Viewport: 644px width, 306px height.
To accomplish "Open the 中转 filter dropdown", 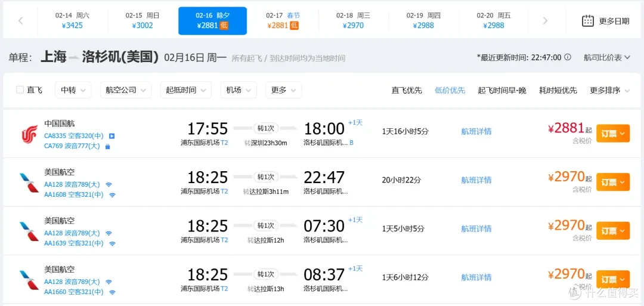I will [x=73, y=90].
